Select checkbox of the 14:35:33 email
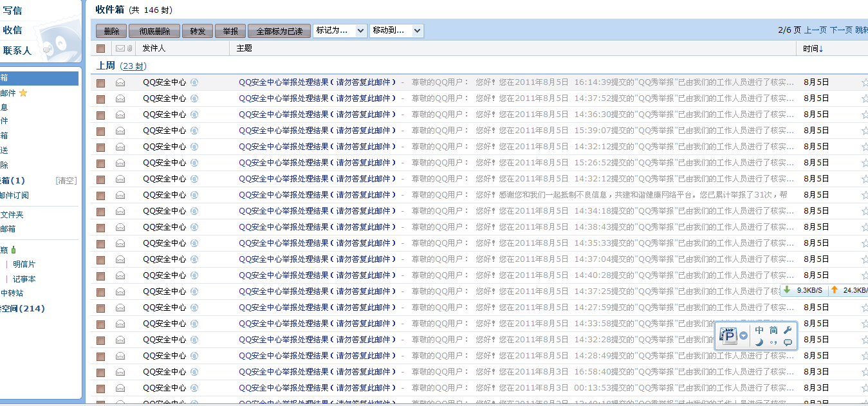This screenshot has height=406, width=868. (x=100, y=243)
